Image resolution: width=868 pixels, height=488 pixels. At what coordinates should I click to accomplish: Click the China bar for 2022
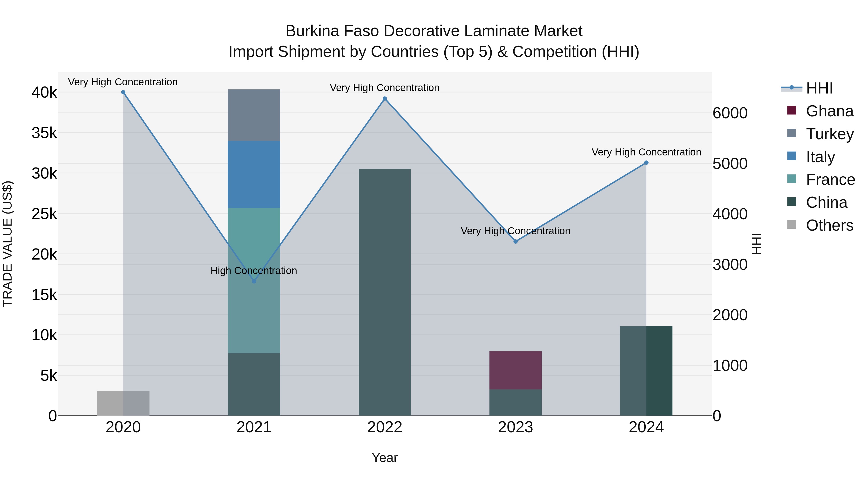pos(385,292)
